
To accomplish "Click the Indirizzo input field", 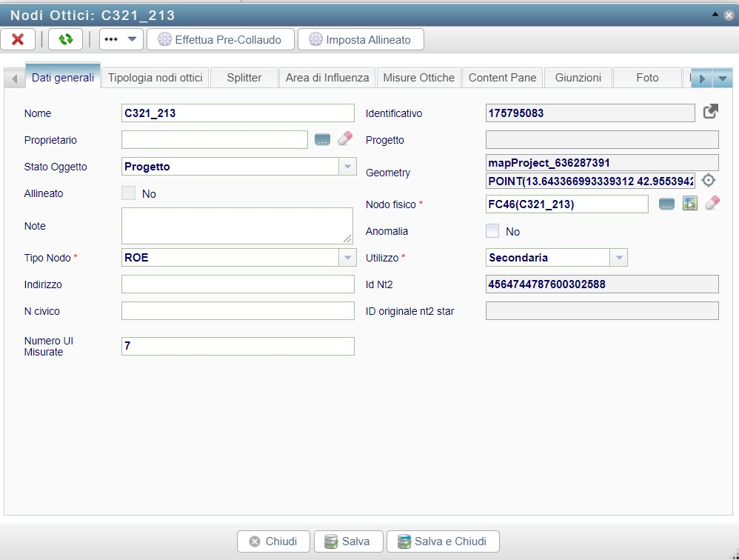I will [238, 284].
